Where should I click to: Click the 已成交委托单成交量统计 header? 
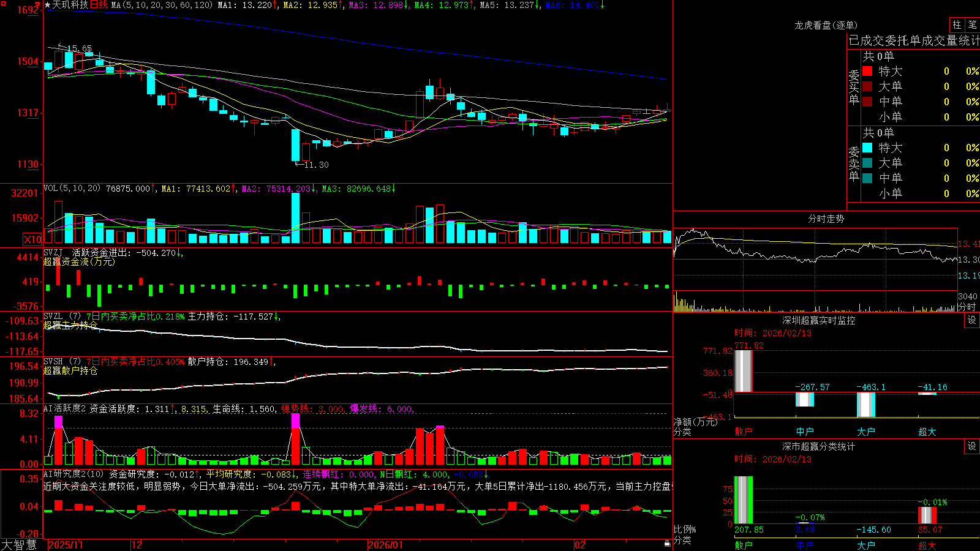[914, 40]
